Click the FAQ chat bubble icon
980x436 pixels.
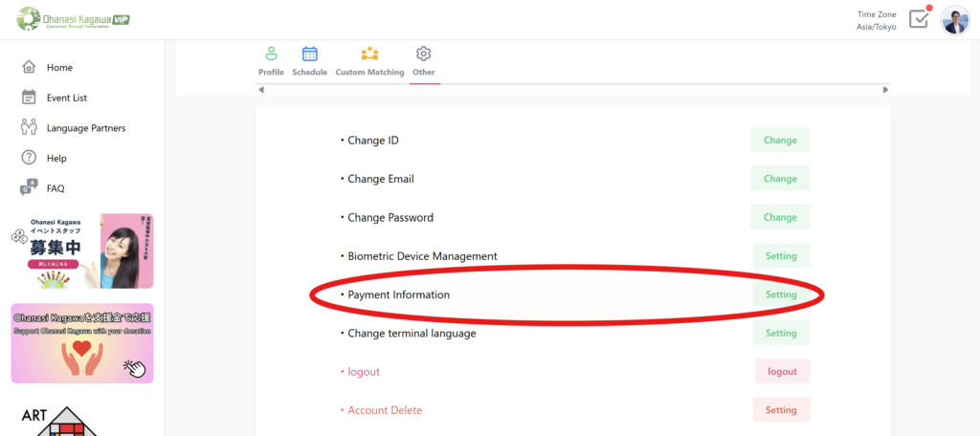29,188
